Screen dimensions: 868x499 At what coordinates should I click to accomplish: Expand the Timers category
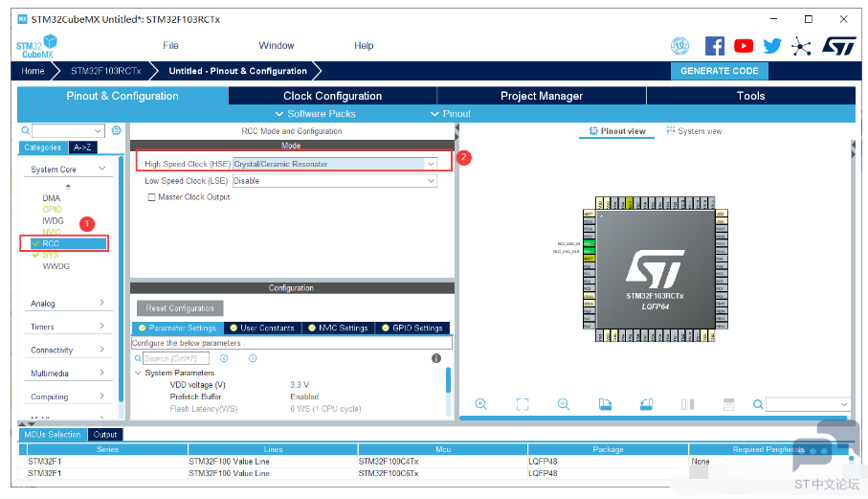pyautogui.click(x=101, y=326)
